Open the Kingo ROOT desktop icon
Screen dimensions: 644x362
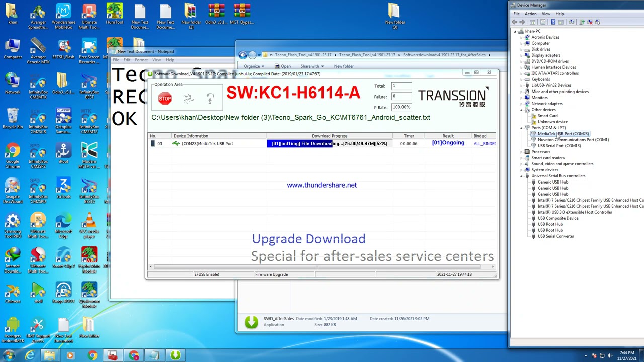click(63, 292)
